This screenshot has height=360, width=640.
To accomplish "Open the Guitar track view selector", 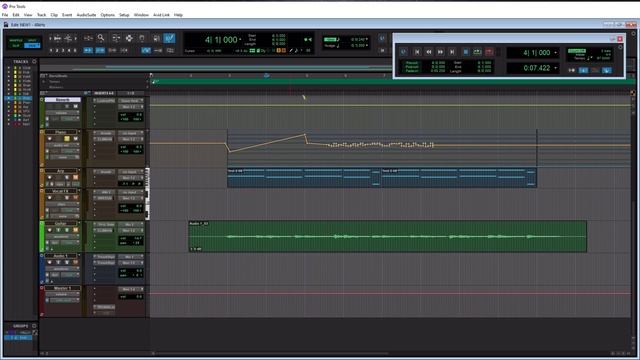I will 62,237.
